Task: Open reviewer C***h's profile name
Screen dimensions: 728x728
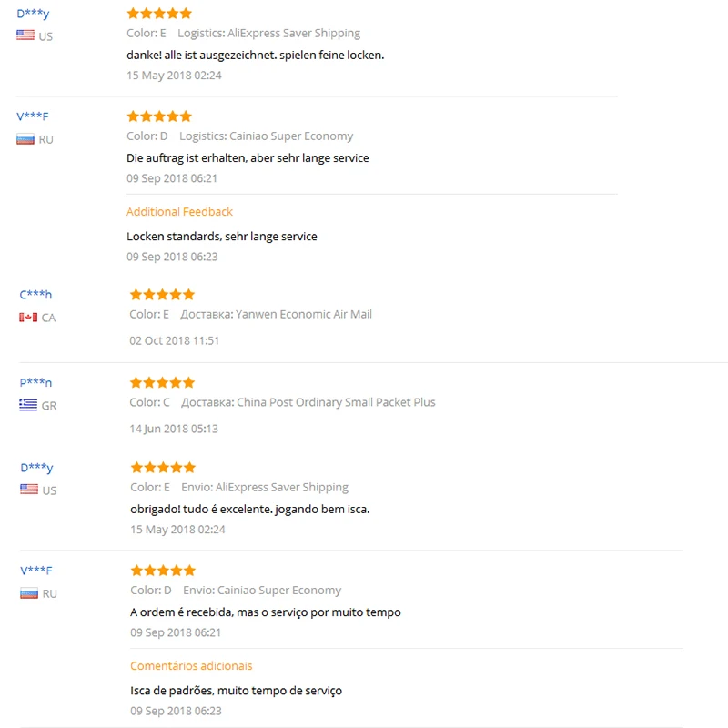Action: point(36,295)
